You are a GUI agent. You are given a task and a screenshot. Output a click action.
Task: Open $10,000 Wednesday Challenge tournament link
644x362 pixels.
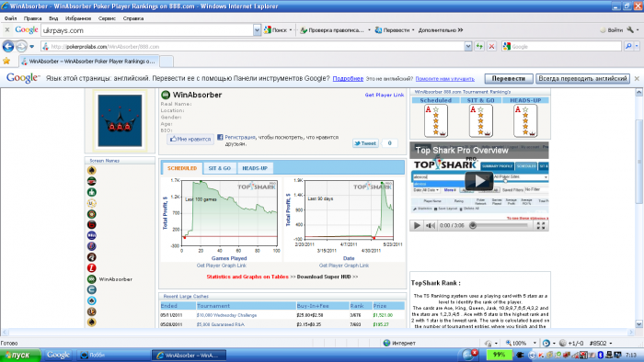[226, 315]
